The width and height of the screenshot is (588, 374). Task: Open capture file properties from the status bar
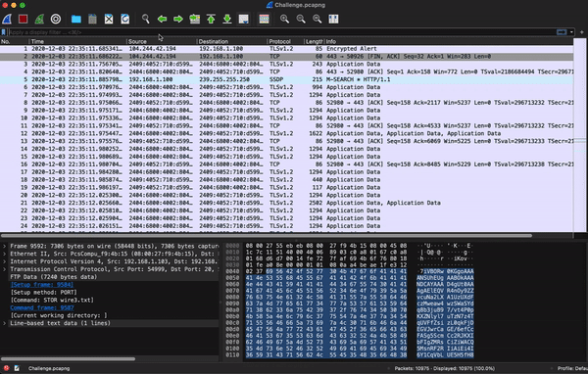(x=17, y=368)
